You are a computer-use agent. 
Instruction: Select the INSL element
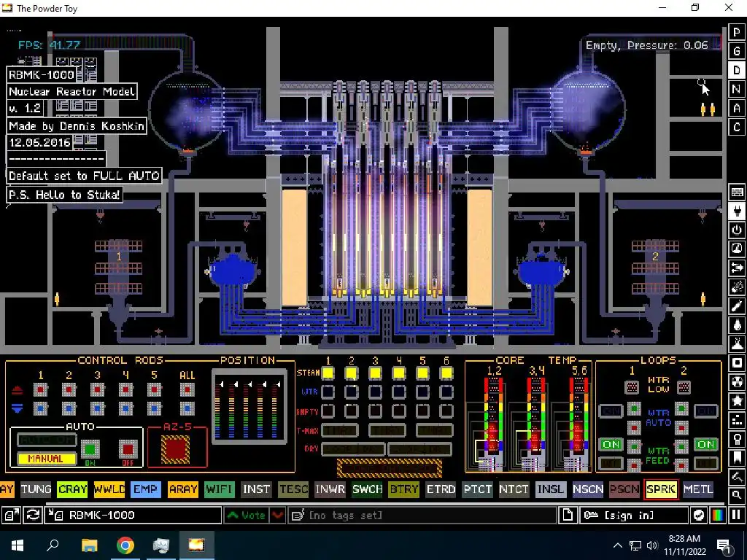click(551, 489)
